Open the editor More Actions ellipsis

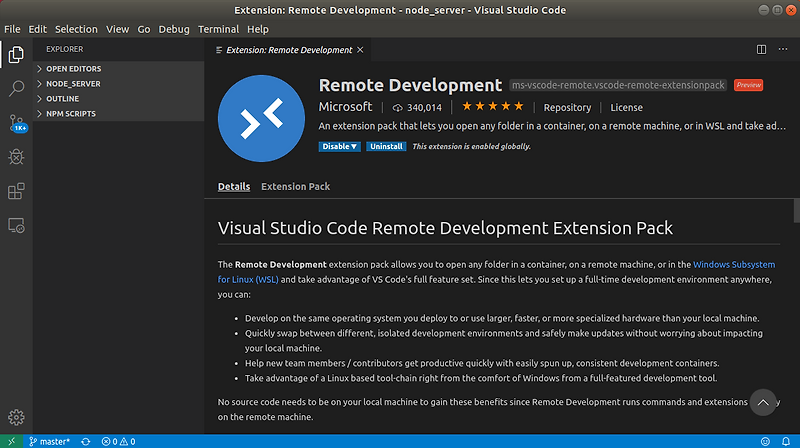783,49
